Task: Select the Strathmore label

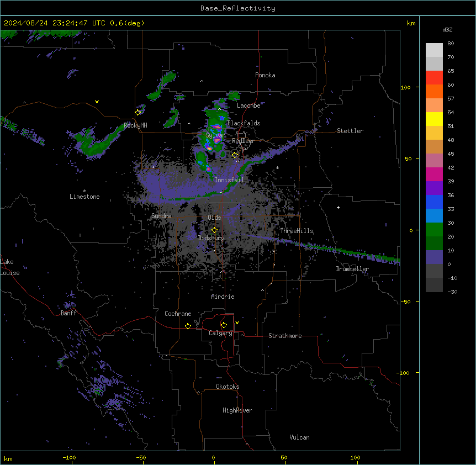Action: 285,336
